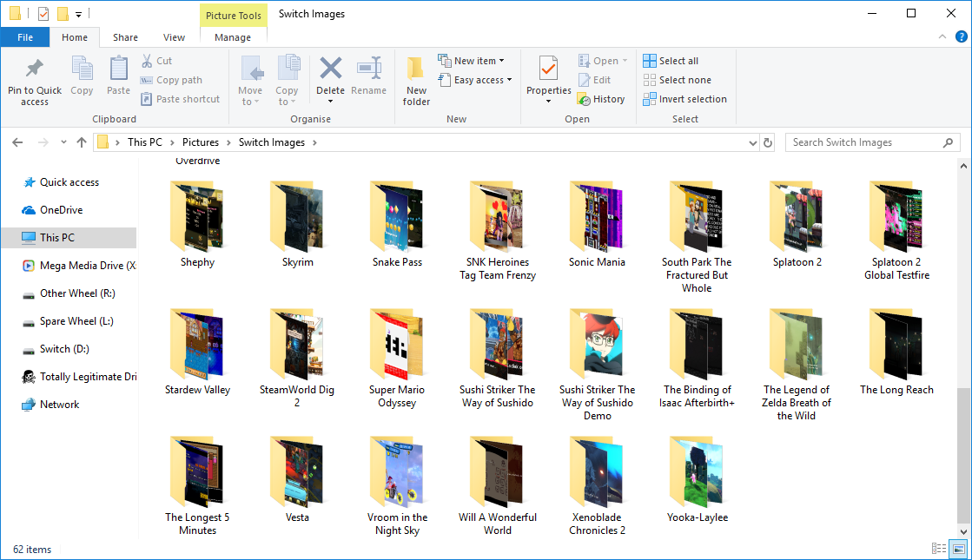Click Pictures in address path
The image size is (972, 560).
(201, 142)
